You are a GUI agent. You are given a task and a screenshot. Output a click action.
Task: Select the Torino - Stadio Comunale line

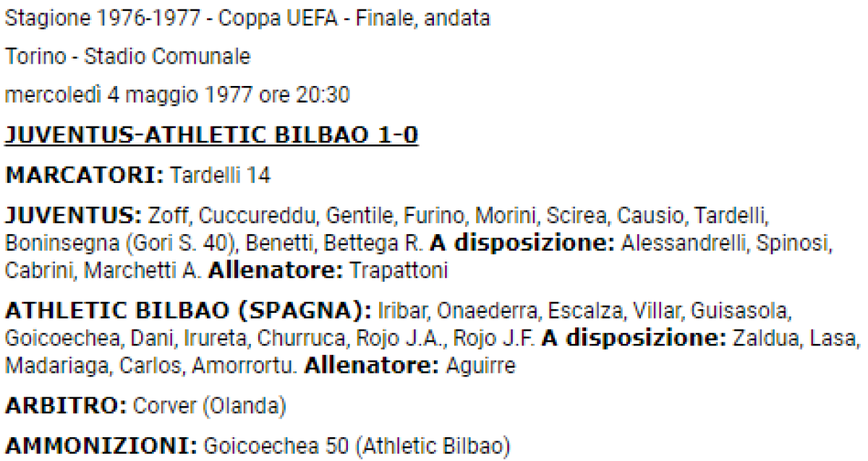(x=127, y=57)
